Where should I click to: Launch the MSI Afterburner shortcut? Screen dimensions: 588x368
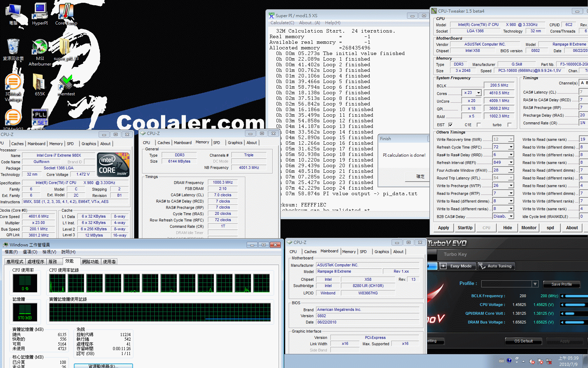40,52
